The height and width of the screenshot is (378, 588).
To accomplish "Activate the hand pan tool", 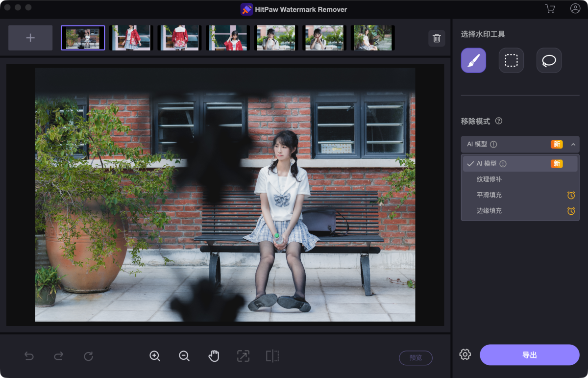I will point(214,356).
